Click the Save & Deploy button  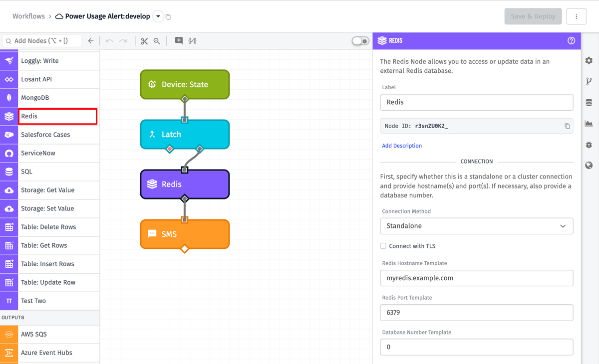[533, 16]
